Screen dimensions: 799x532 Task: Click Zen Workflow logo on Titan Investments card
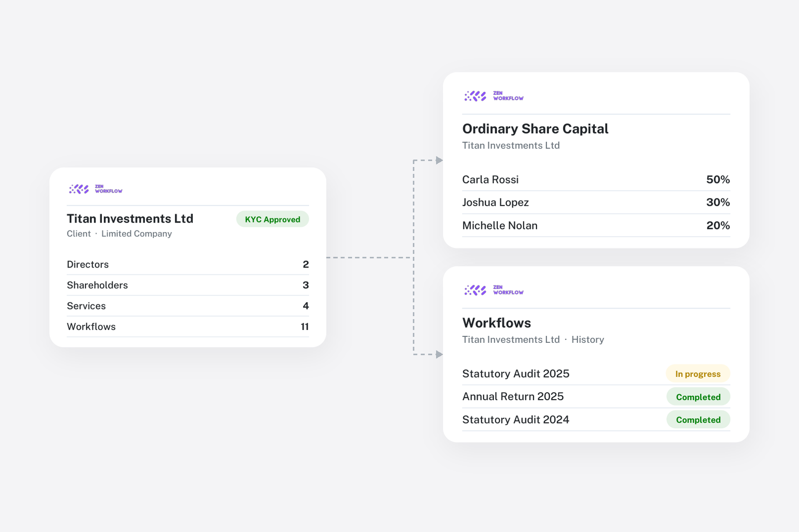(95, 189)
